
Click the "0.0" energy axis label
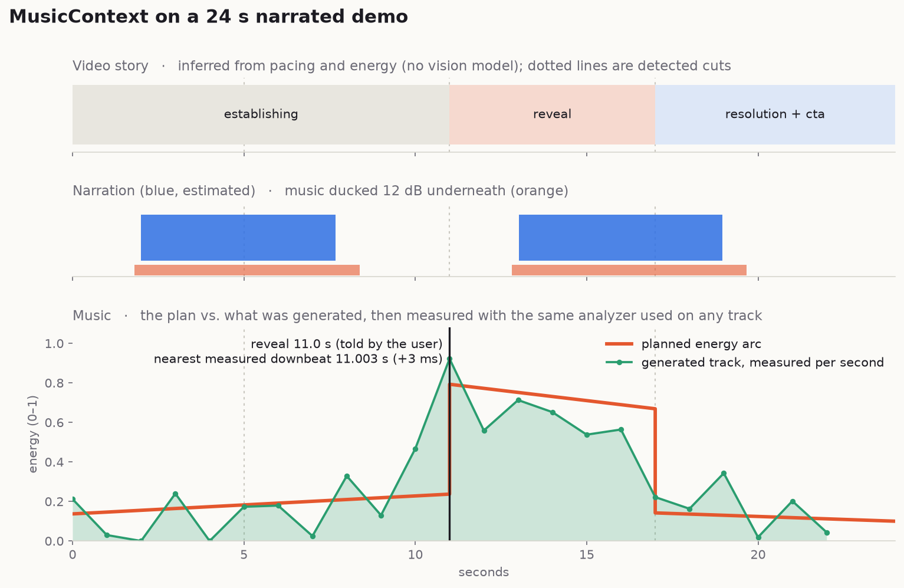click(54, 541)
